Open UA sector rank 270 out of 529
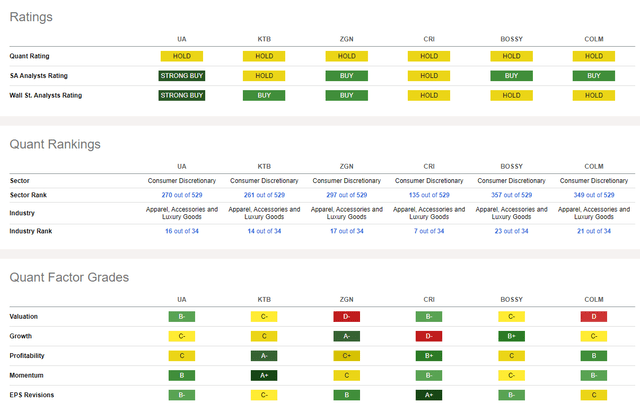Image resolution: width=640 pixels, height=411 pixels. 182,195
